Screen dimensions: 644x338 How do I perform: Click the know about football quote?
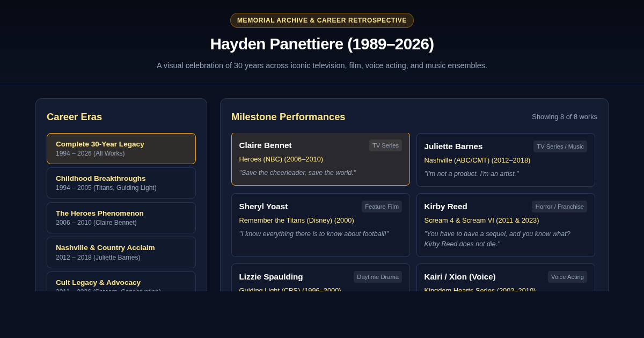tap(314, 234)
